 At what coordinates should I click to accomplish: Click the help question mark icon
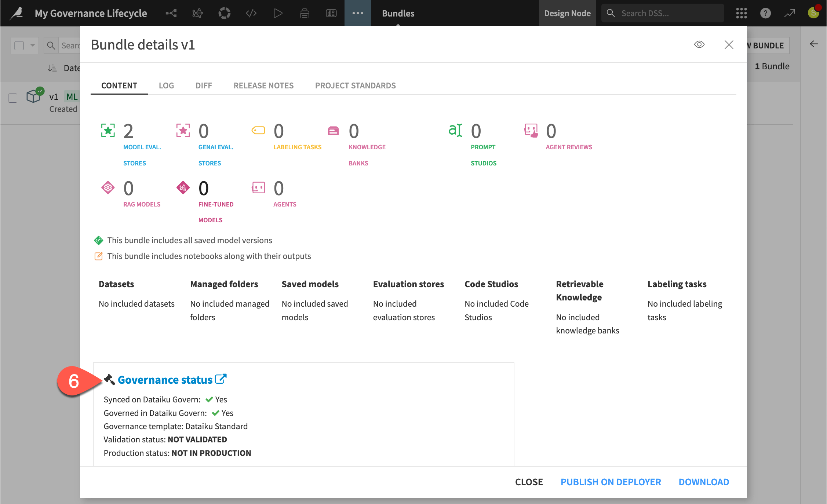click(x=765, y=13)
